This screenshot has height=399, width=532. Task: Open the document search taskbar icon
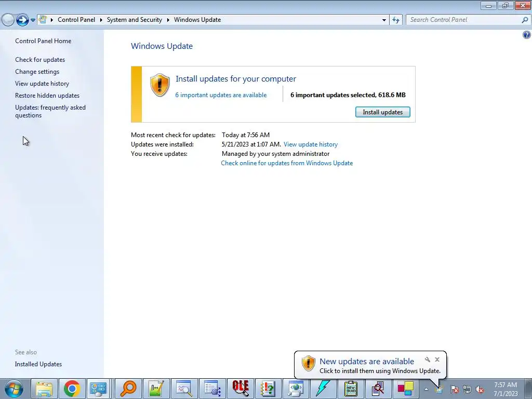[x=378, y=389]
